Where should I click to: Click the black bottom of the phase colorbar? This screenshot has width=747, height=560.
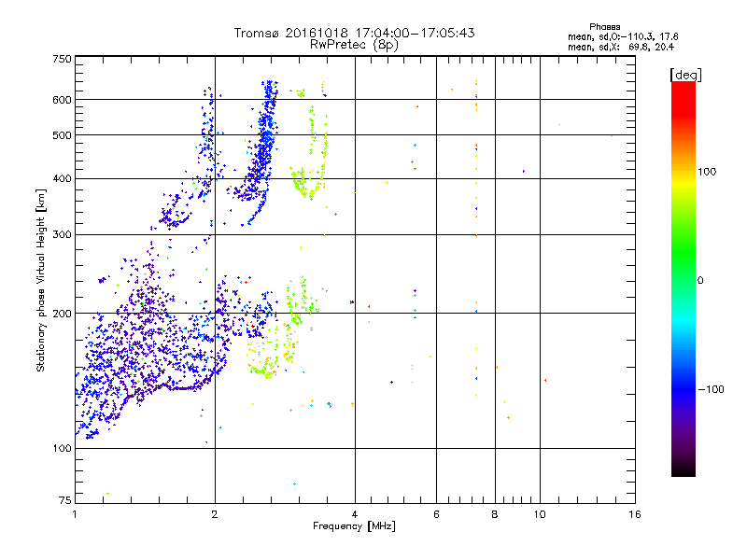[x=684, y=470]
